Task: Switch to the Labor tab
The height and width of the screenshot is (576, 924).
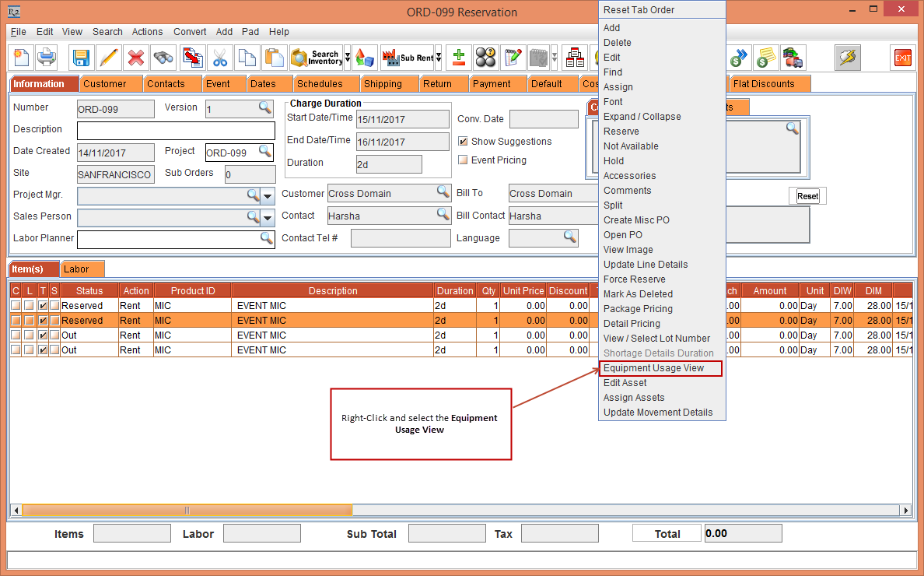Action: [x=76, y=269]
